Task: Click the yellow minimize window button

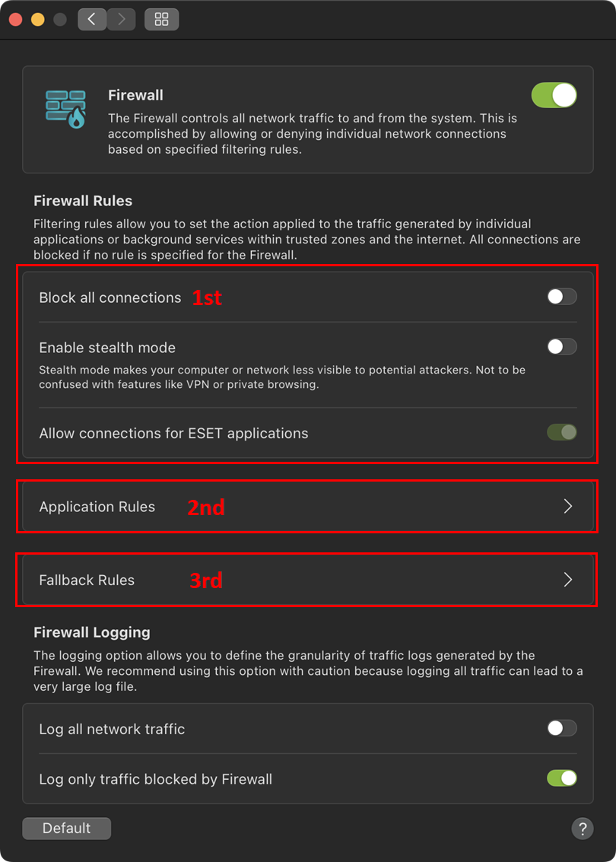Action: [37, 19]
